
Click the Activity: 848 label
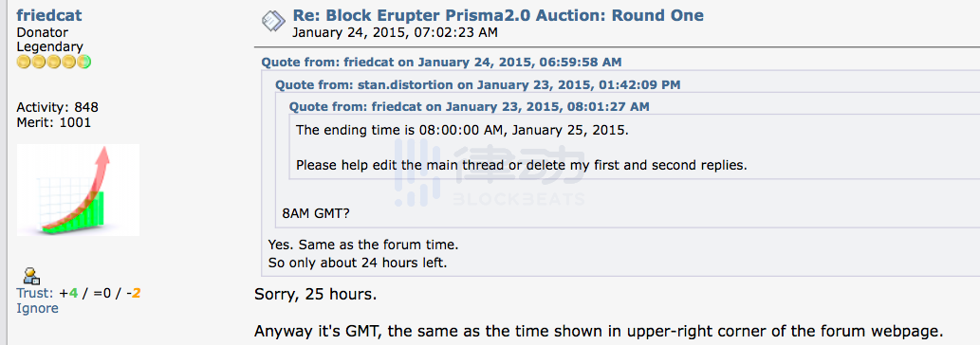[58, 107]
